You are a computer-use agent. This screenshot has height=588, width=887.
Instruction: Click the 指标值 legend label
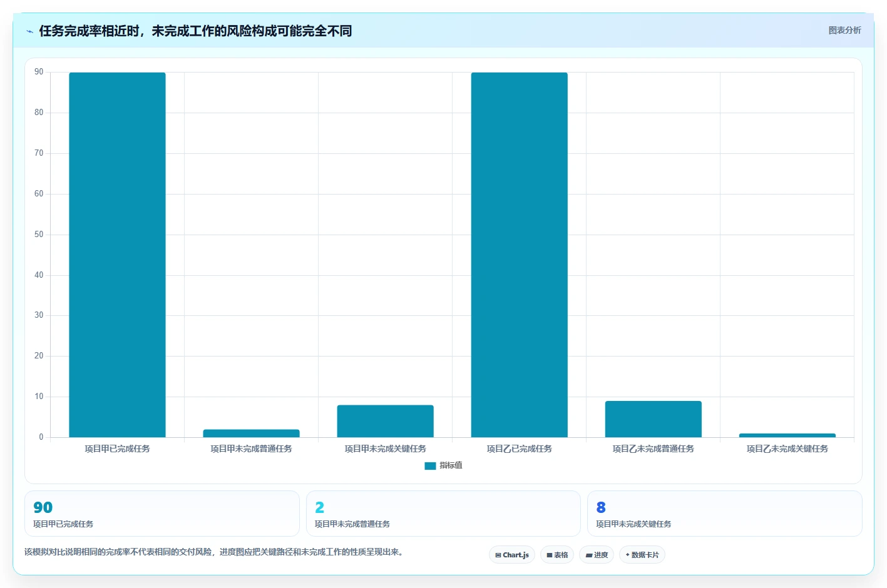[x=451, y=465]
